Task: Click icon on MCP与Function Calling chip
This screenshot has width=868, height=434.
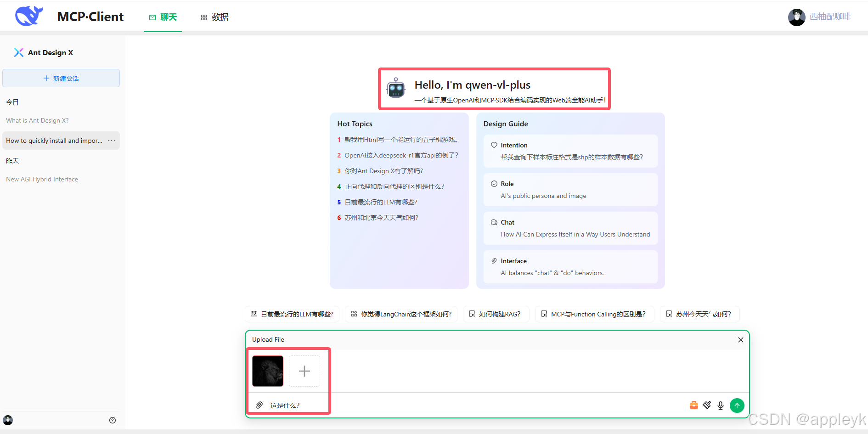Action: 544,314
